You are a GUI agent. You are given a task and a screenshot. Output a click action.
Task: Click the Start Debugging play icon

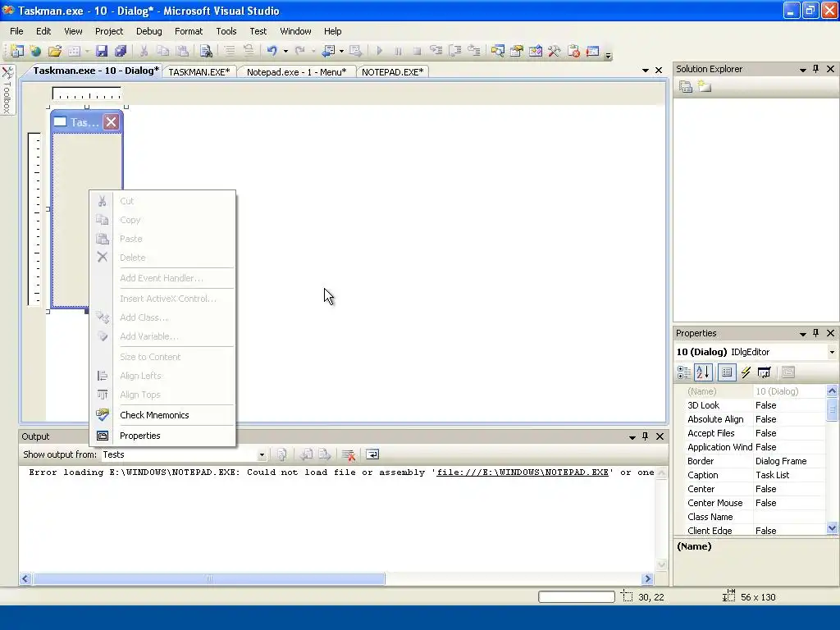coord(379,51)
